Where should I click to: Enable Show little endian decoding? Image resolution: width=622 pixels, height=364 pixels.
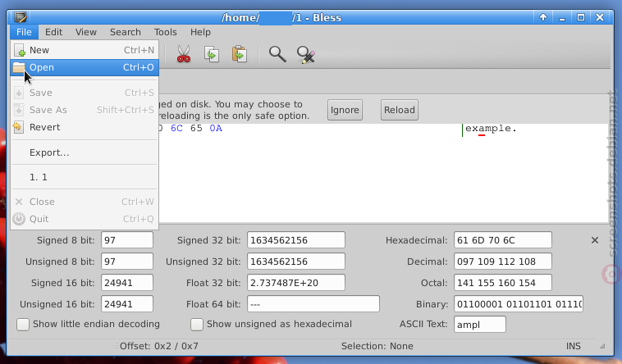click(x=89, y=324)
